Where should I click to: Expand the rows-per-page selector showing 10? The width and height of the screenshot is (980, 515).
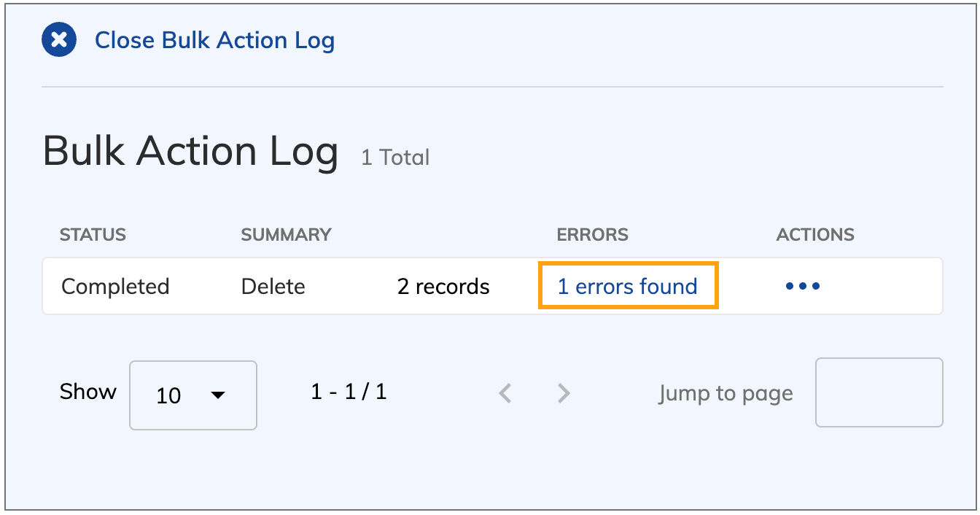(x=192, y=395)
